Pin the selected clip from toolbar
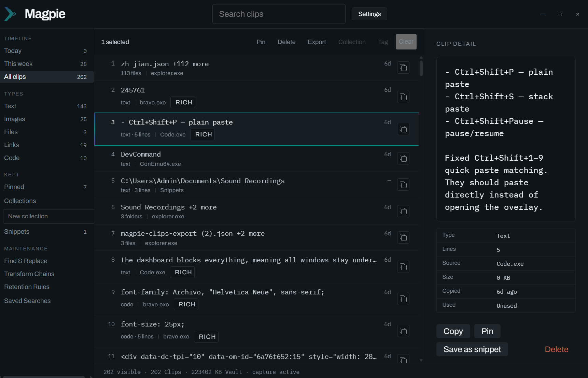This screenshot has height=378, width=588. 261,42
